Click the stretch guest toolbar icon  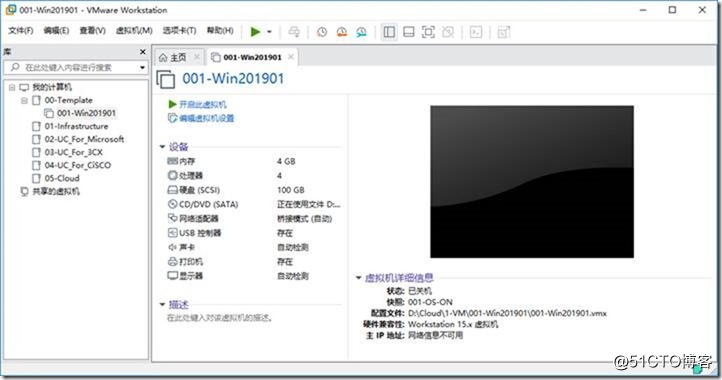click(504, 32)
